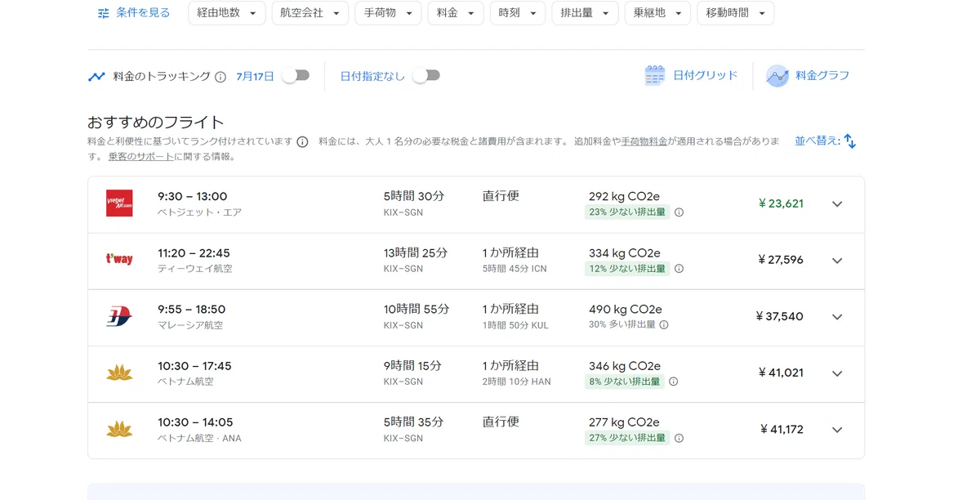Open the 乗客のサポート link

[140, 157]
